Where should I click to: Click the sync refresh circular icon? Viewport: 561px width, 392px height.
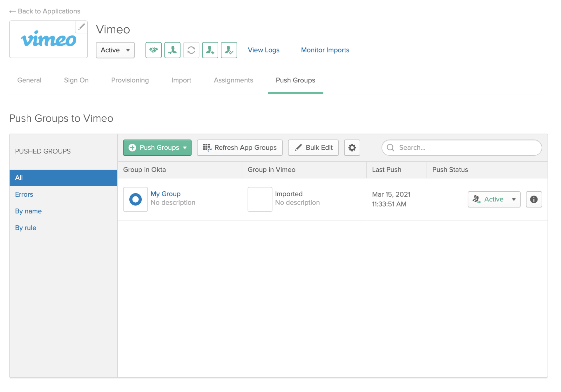[191, 50]
